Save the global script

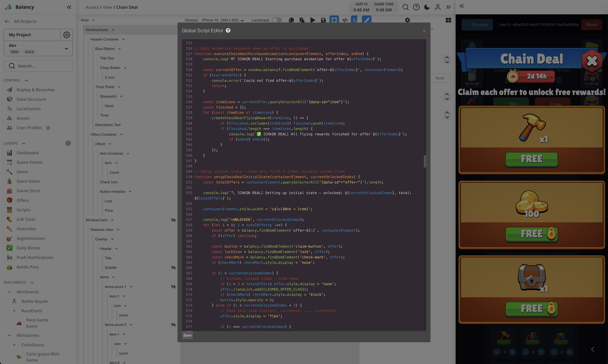(x=187, y=335)
